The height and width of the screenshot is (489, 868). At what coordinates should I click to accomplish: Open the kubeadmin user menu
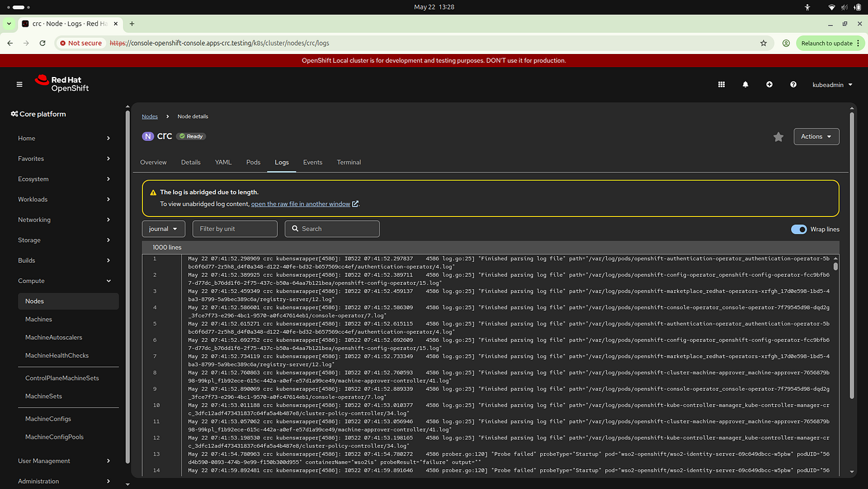(x=833, y=84)
